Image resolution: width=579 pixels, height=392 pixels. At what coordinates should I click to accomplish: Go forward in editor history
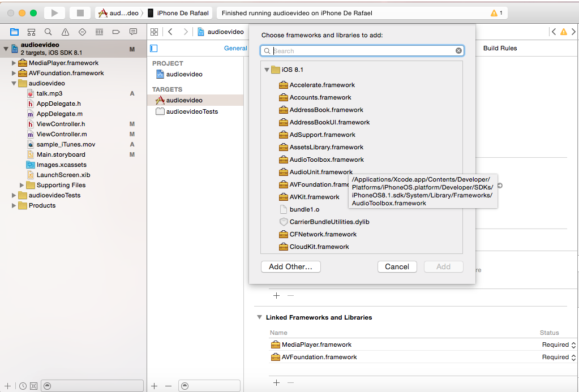coord(186,32)
